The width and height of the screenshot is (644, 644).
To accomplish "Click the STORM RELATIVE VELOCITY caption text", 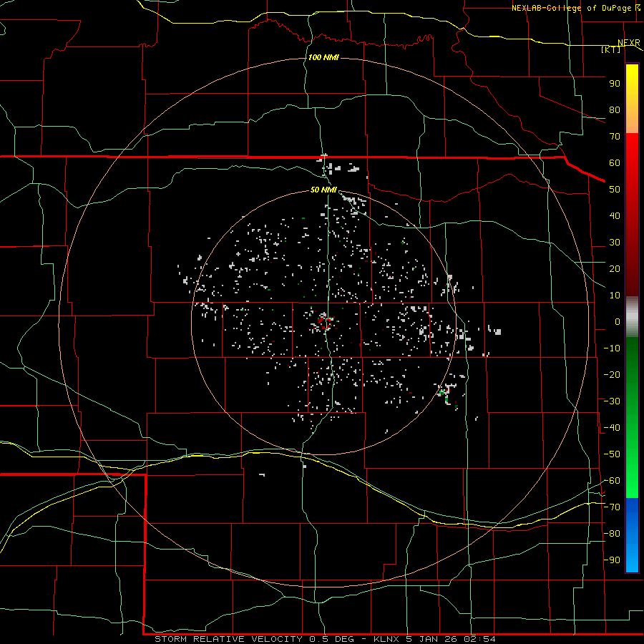I will point(230,639).
